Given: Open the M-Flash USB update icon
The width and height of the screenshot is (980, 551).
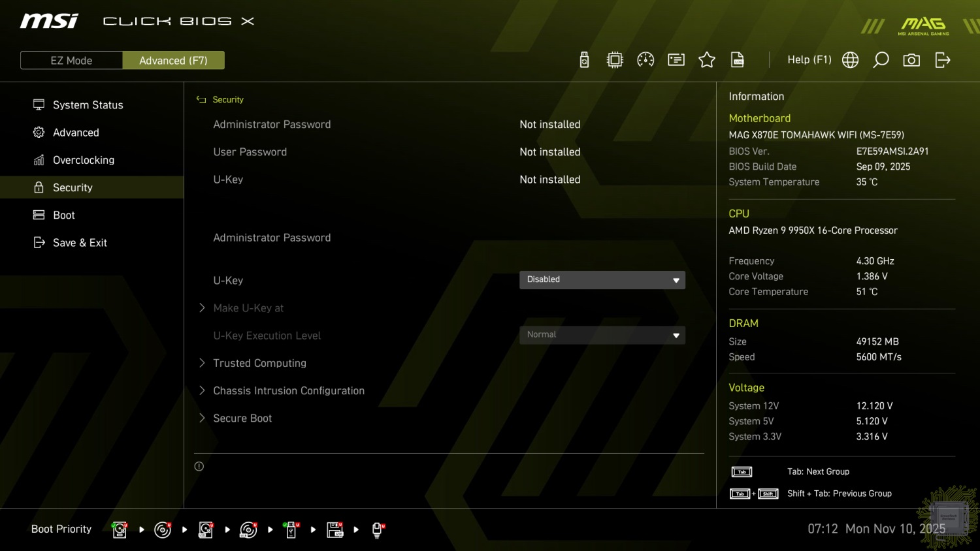Looking at the screenshot, I should (x=584, y=60).
